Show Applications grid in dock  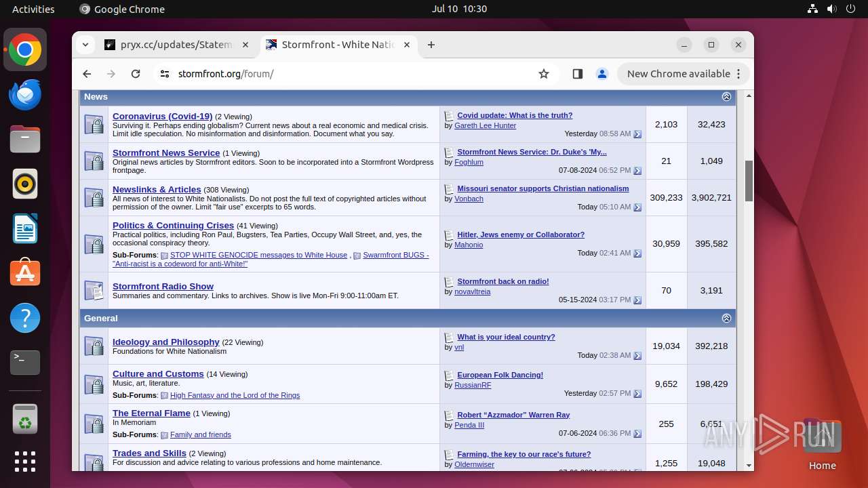pos(25,462)
